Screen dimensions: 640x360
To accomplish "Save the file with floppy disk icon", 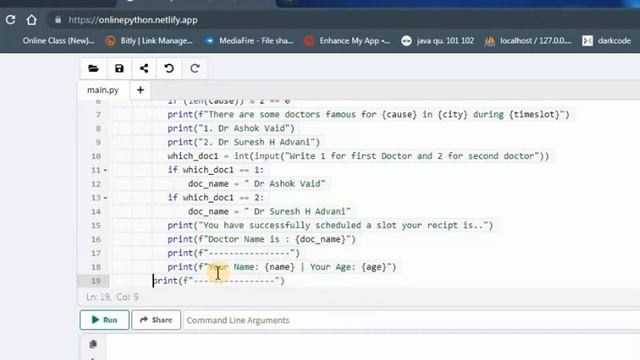I will pos(119,69).
